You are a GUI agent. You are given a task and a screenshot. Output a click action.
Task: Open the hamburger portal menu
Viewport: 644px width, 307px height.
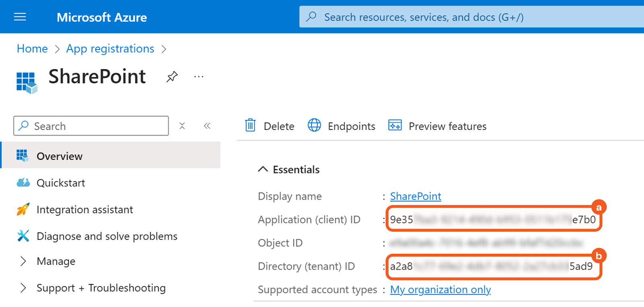click(x=20, y=17)
